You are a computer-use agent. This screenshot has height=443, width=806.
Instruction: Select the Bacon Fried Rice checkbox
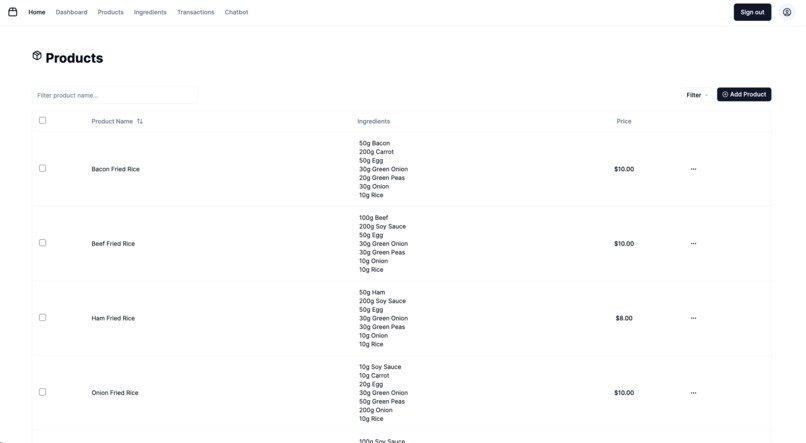click(x=43, y=168)
